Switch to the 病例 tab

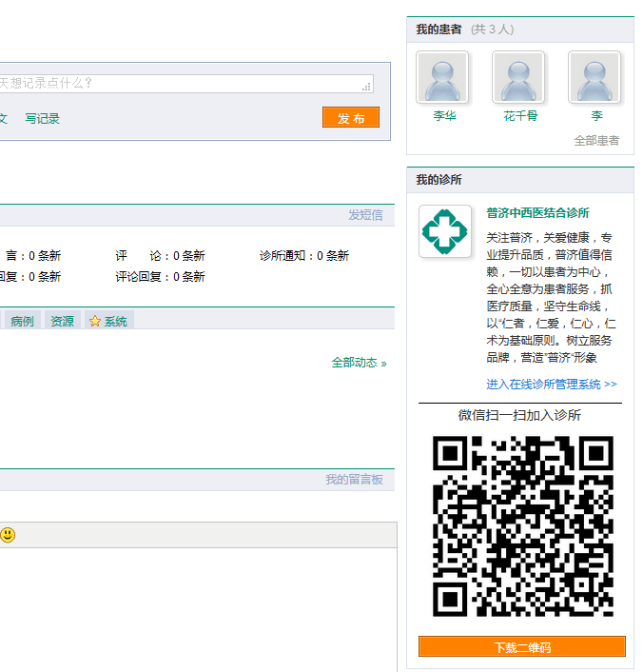22,321
